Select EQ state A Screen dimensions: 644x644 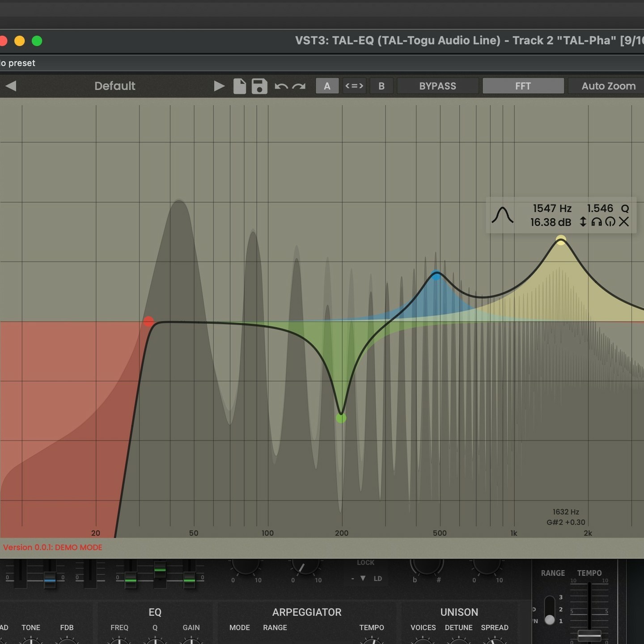(327, 86)
